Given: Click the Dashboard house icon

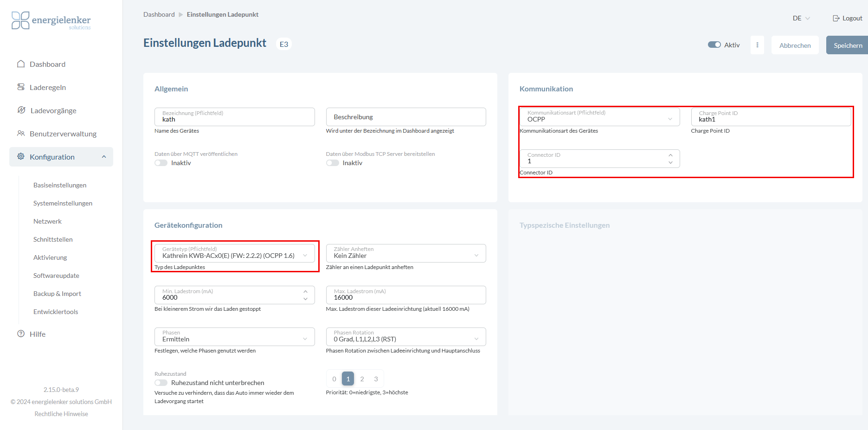Looking at the screenshot, I should tap(21, 64).
